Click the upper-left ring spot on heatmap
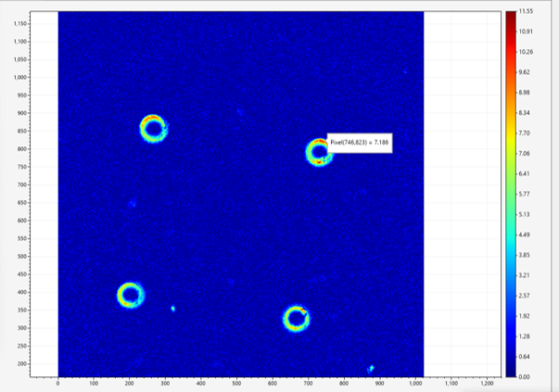Image resolution: width=559 pixels, height=392 pixels. (153, 128)
